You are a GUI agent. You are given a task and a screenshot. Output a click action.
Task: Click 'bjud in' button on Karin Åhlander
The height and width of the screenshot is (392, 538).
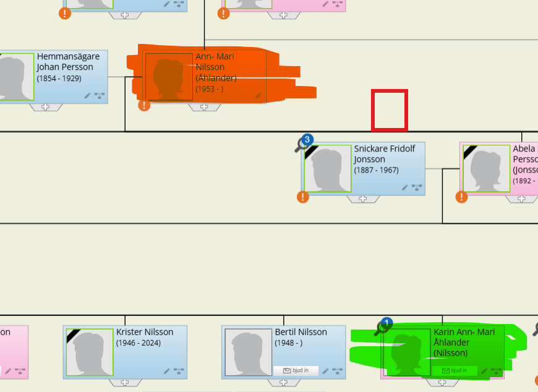point(455,370)
